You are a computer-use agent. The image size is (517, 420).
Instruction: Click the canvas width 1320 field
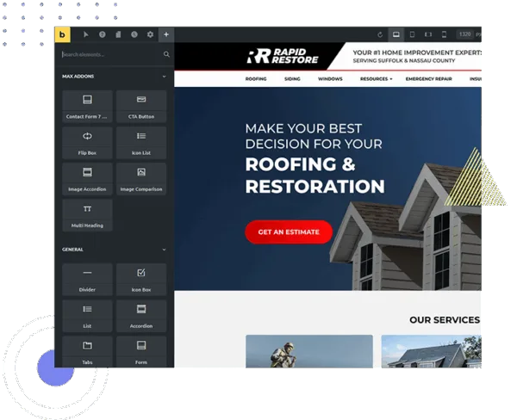(465, 34)
